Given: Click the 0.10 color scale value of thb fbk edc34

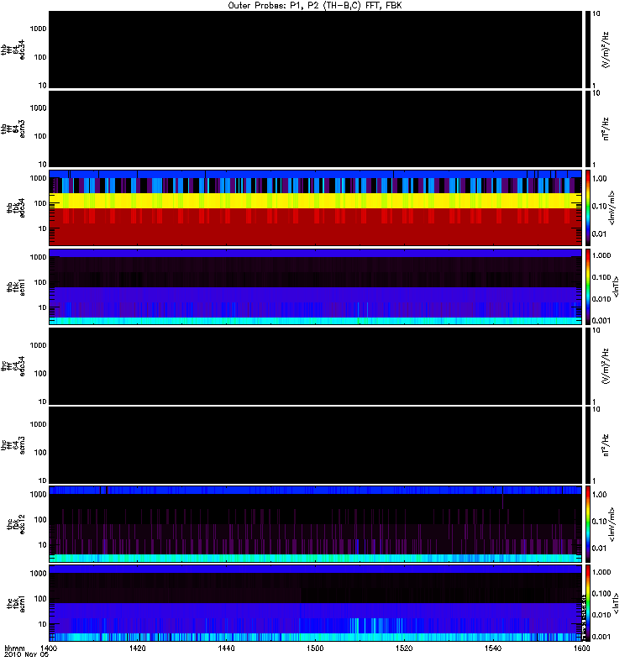Looking at the screenshot, I should (x=599, y=206).
